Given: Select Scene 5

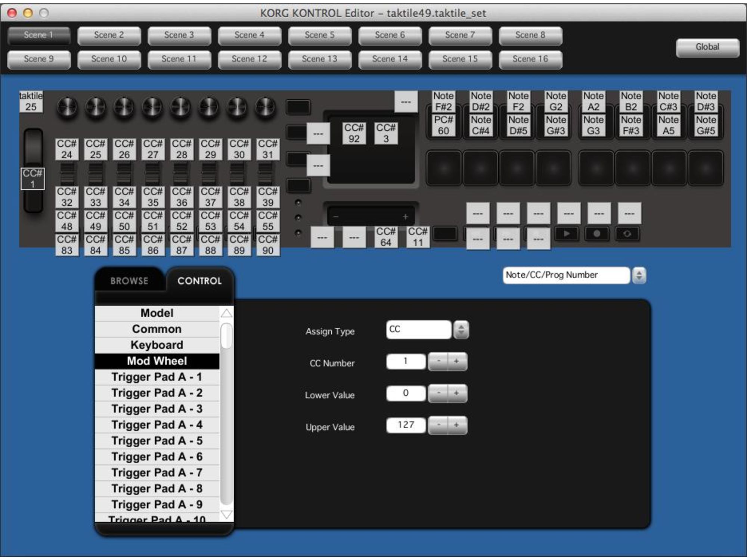Looking at the screenshot, I should (x=320, y=35).
